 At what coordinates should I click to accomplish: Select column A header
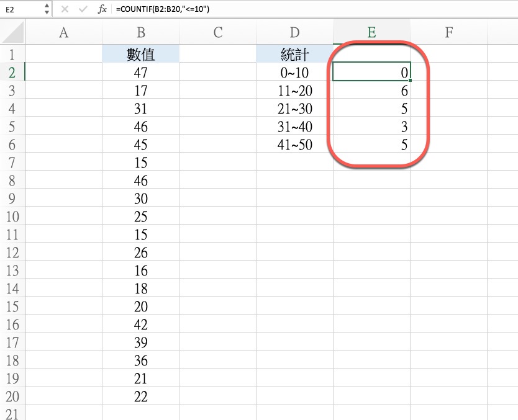64,32
